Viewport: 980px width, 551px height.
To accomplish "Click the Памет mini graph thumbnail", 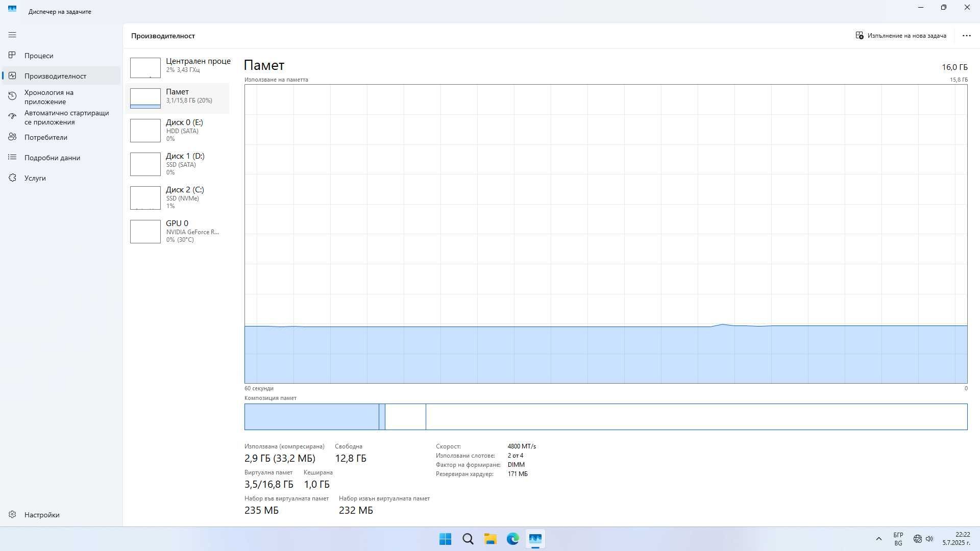I will click(145, 98).
